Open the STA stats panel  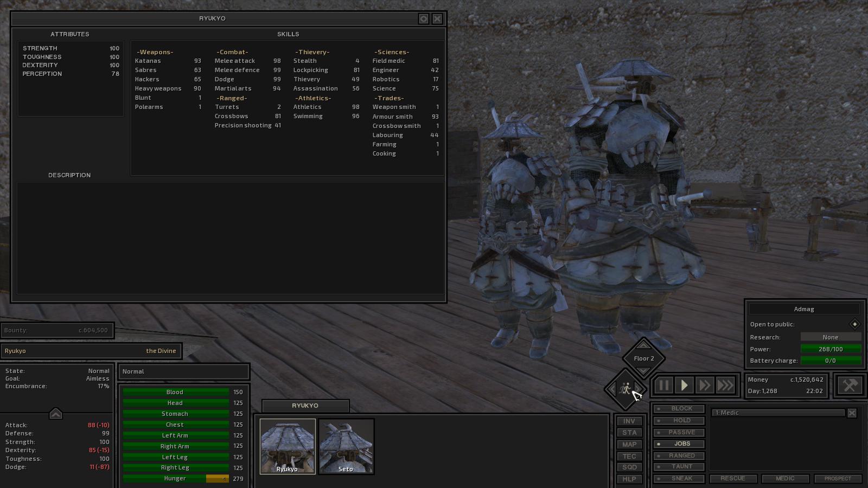(x=629, y=433)
